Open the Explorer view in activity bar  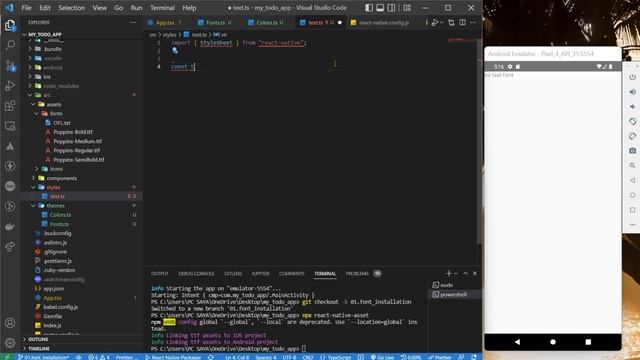tap(10, 25)
